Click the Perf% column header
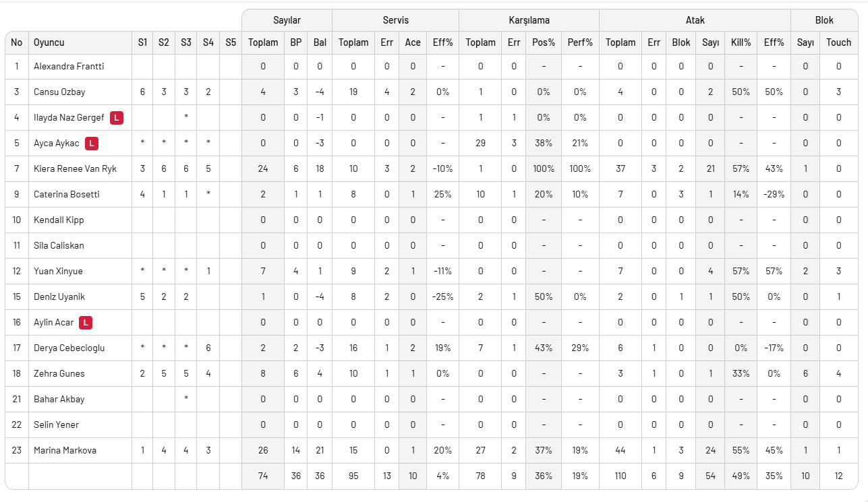The width and height of the screenshot is (868, 502). [x=580, y=42]
